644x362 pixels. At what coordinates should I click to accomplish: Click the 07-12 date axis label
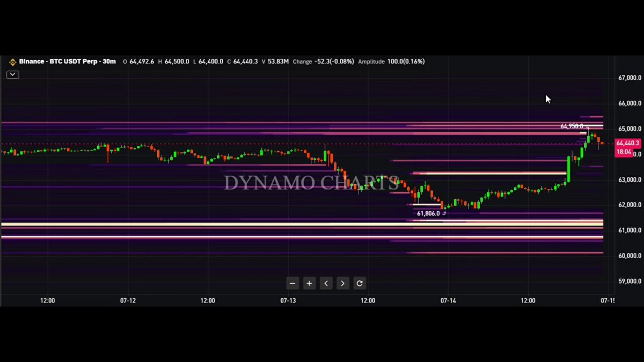click(x=128, y=301)
